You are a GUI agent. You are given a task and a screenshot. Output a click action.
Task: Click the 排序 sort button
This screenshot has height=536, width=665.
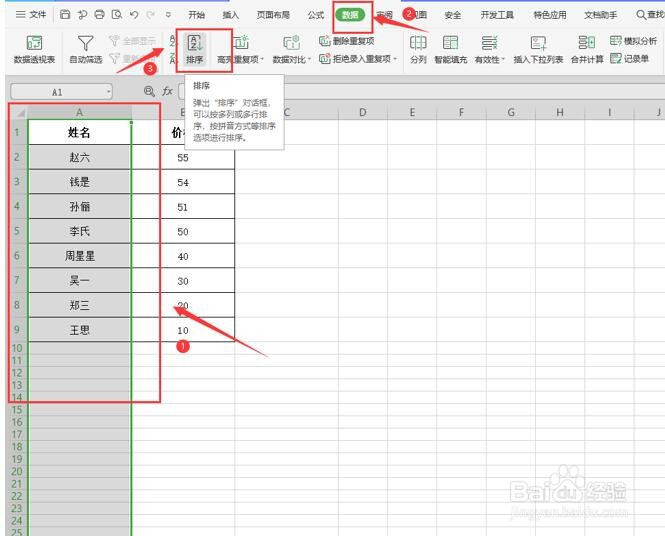click(x=195, y=49)
